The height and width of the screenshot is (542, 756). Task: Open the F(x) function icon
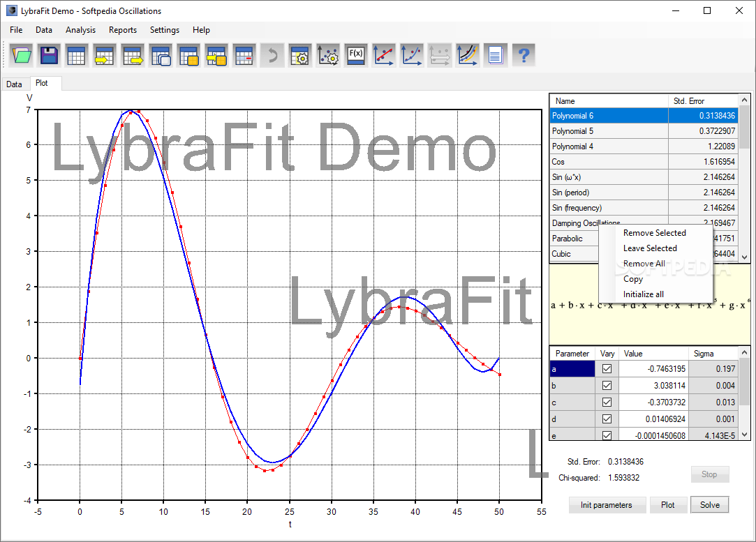pos(356,55)
